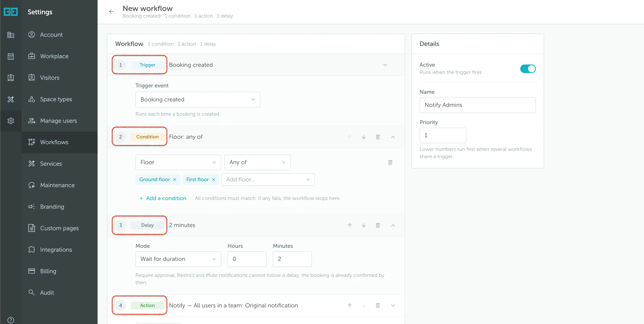The width and height of the screenshot is (644, 324).
Task: Open the Any of operator dropdown
Action: tap(257, 162)
